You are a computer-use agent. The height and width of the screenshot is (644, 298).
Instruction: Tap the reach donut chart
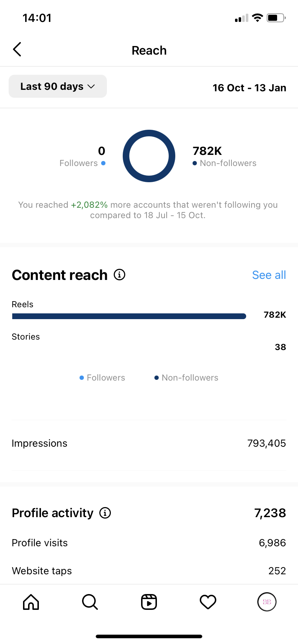(x=149, y=156)
